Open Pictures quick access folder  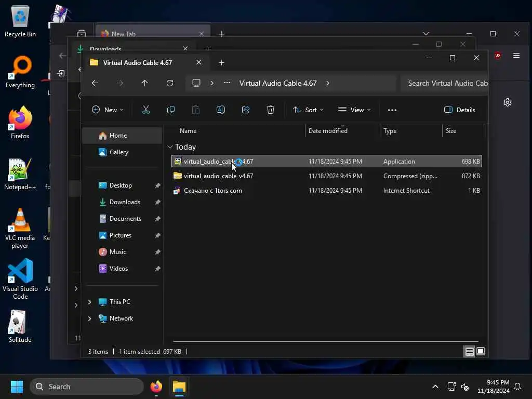click(123, 235)
